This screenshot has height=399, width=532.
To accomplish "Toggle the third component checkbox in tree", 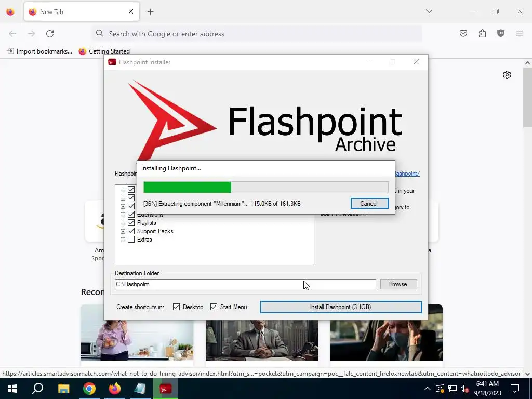I will click(131, 206).
